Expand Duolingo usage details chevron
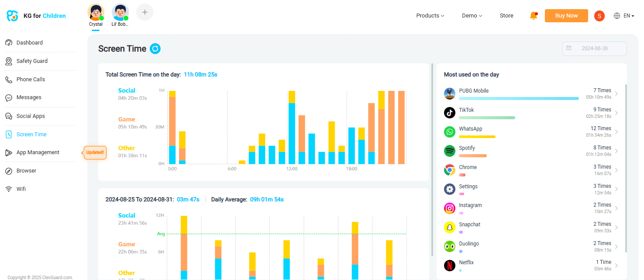The height and width of the screenshot is (280, 644). click(616, 246)
